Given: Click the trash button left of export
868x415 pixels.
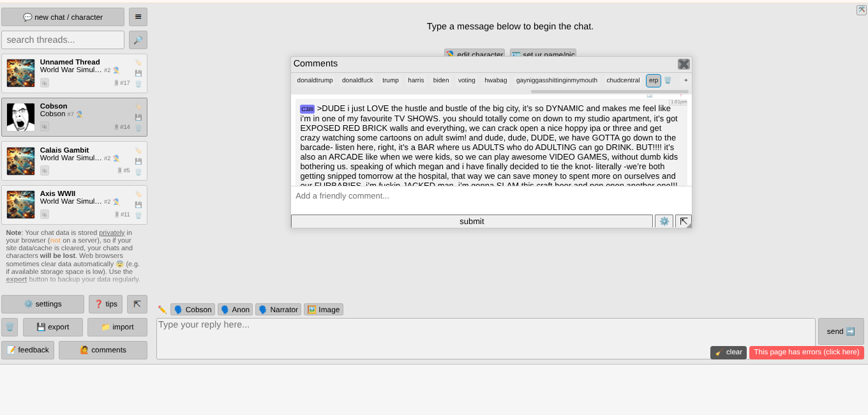Looking at the screenshot, I should [x=10, y=327].
